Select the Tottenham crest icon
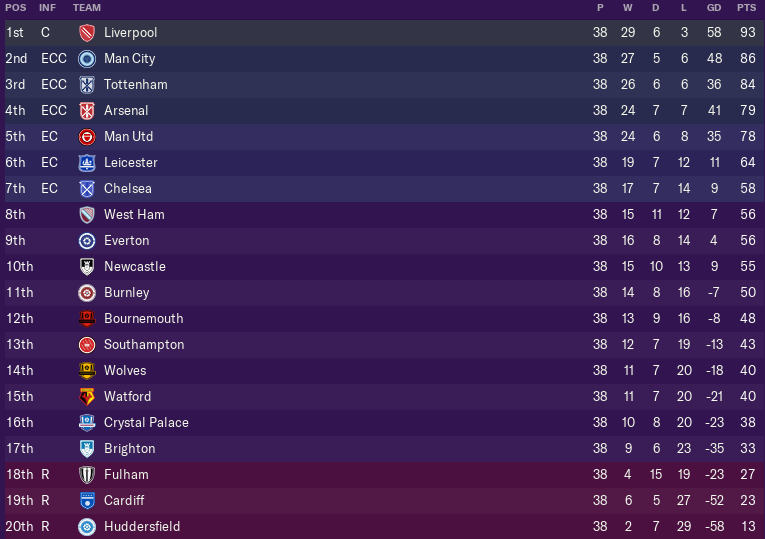Screen dimensions: 765x539 tap(87, 85)
